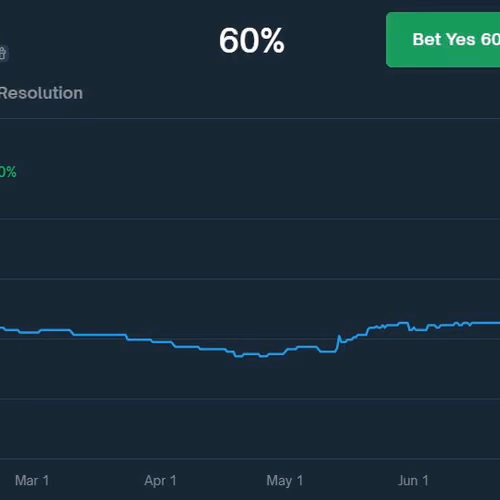Click the blue line directly above Mar 1 label
500x500 pixels.
[32, 332]
